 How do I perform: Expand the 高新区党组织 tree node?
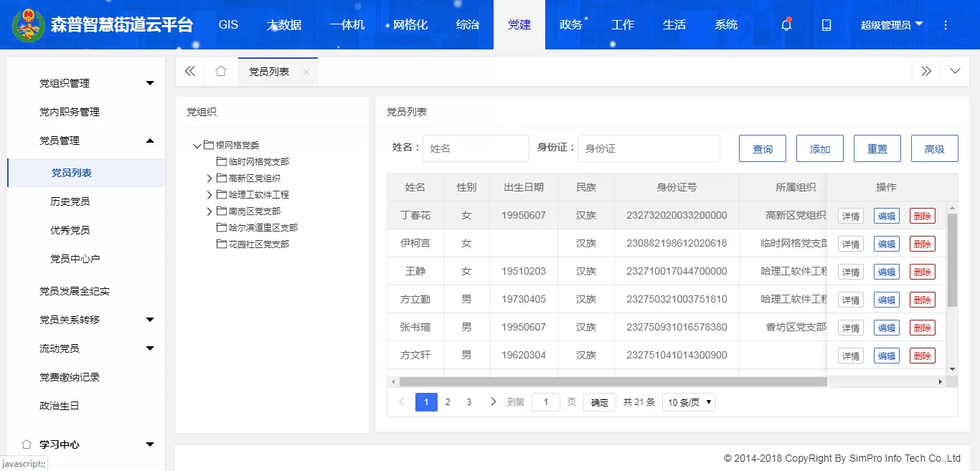point(209,178)
